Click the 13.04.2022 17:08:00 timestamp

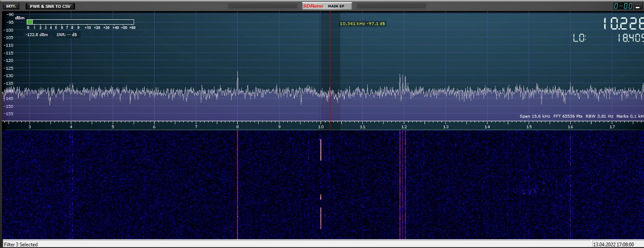(613, 245)
